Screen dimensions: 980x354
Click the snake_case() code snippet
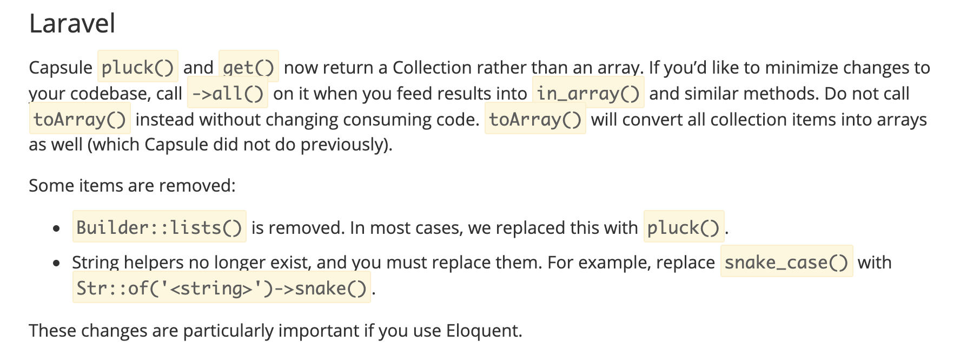[x=786, y=262]
